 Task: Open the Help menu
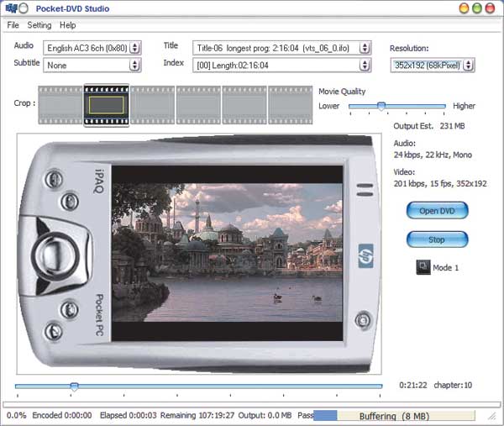(67, 25)
